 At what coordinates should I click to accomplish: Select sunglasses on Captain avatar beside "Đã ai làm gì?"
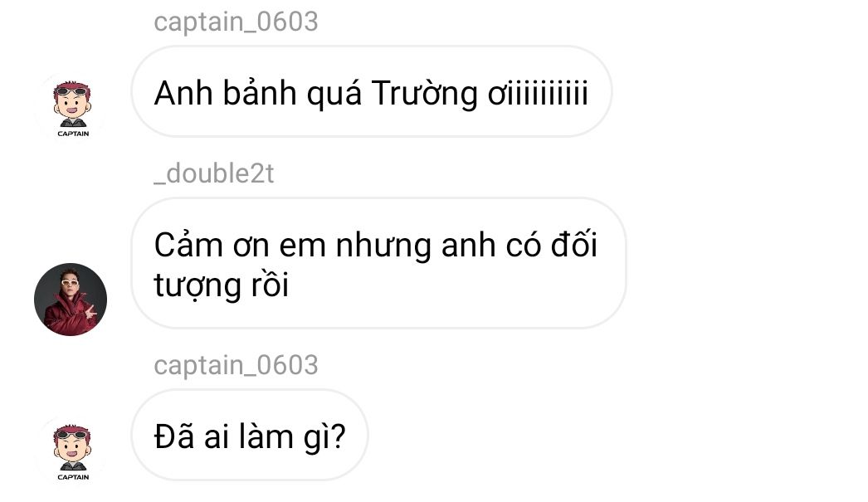tap(72, 435)
